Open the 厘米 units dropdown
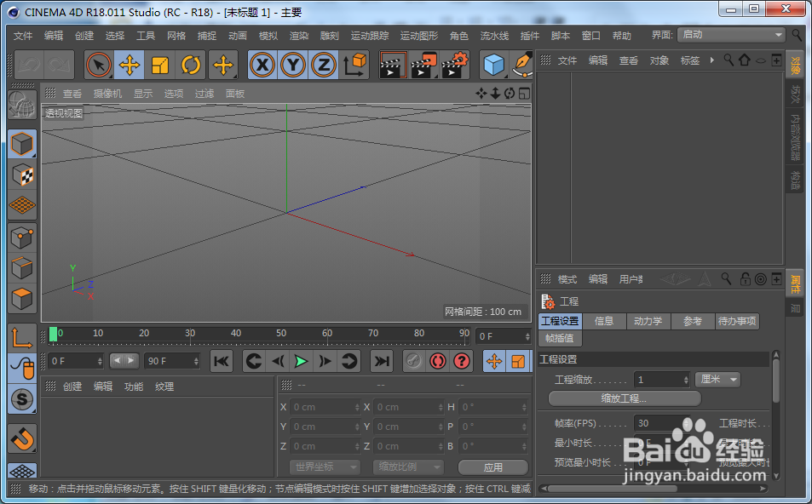The height and width of the screenshot is (504, 812). (x=717, y=380)
